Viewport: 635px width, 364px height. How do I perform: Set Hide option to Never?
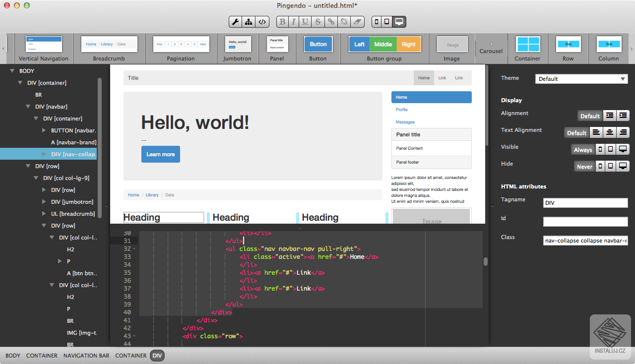(584, 167)
